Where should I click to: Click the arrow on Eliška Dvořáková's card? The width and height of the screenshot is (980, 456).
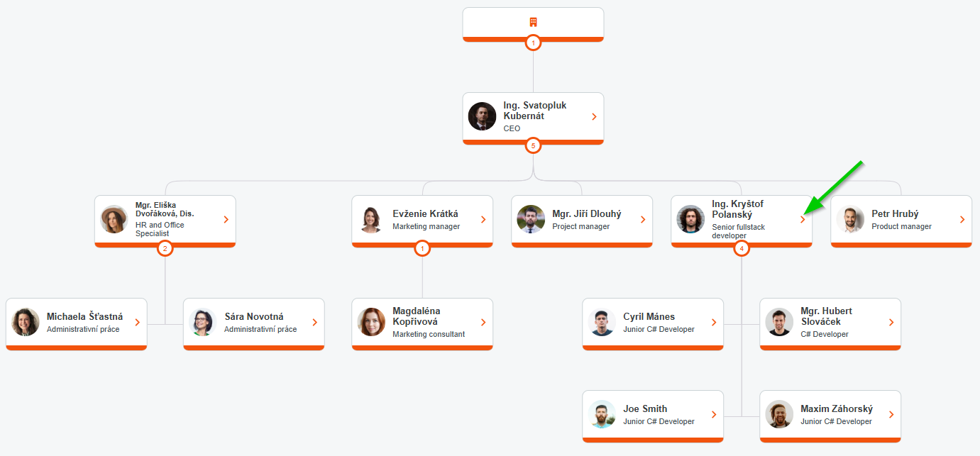pyautogui.click(x=226, y=220)
